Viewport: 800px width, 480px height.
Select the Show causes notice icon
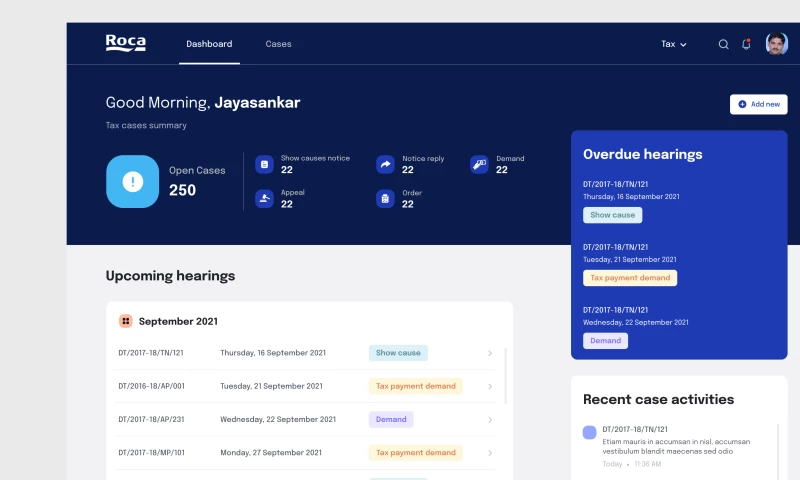264,164
